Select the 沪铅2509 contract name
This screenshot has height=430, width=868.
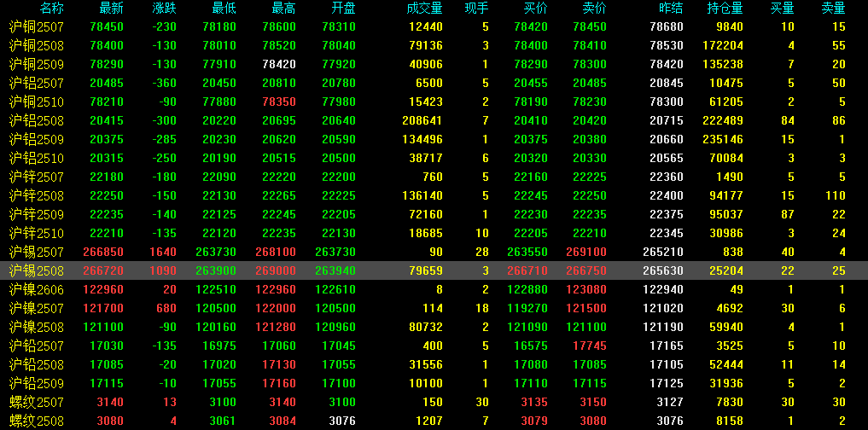(37, 384)
